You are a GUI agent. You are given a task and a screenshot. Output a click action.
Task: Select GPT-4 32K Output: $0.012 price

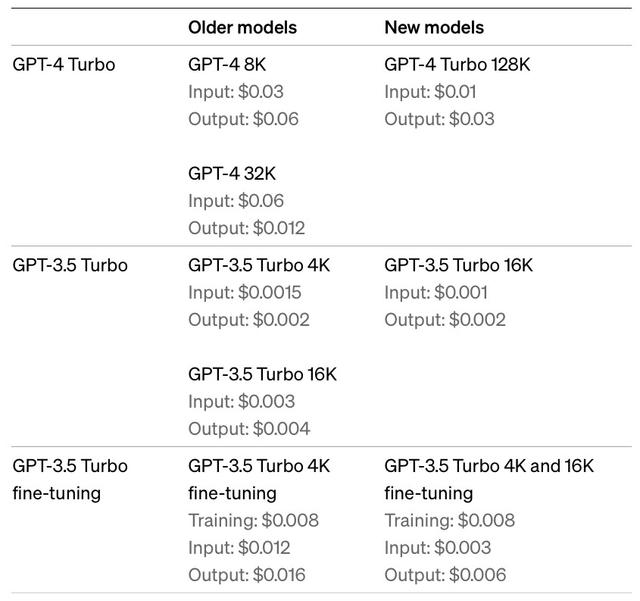click(247, 228)
